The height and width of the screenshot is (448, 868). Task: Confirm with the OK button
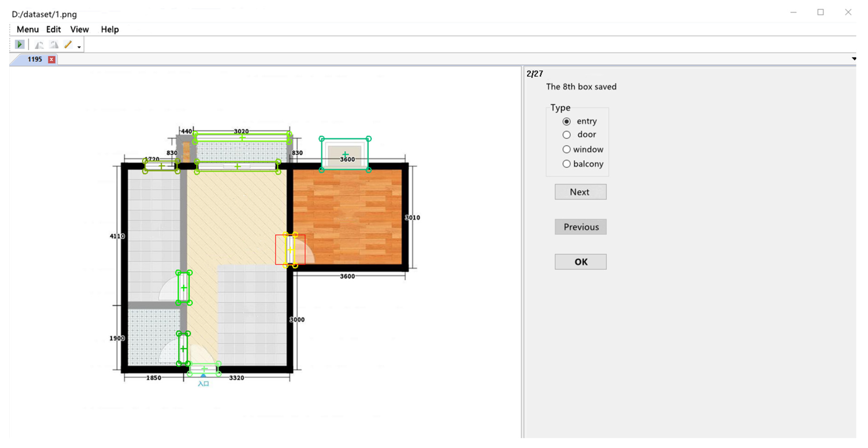pyautogui.click(x=581, y=262)
